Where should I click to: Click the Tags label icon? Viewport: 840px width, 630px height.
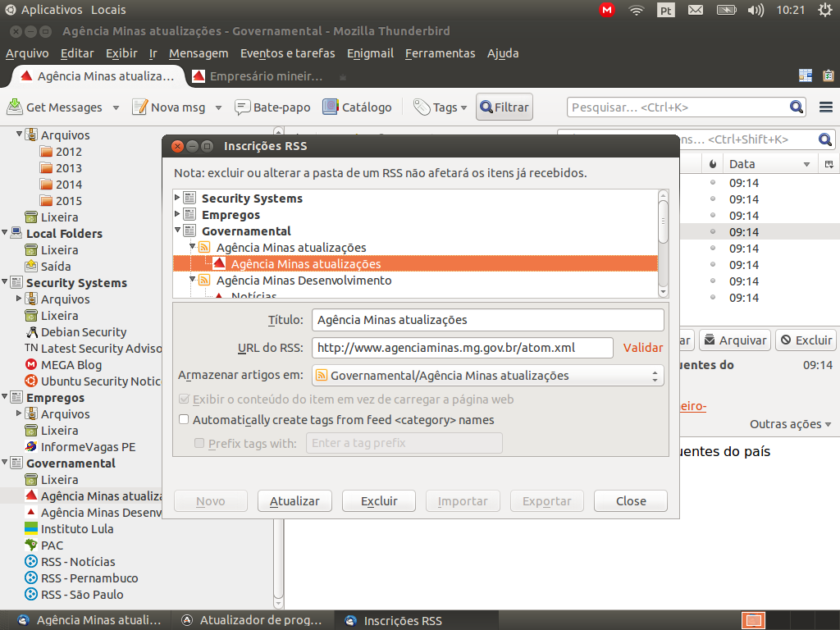click(422, 107)
